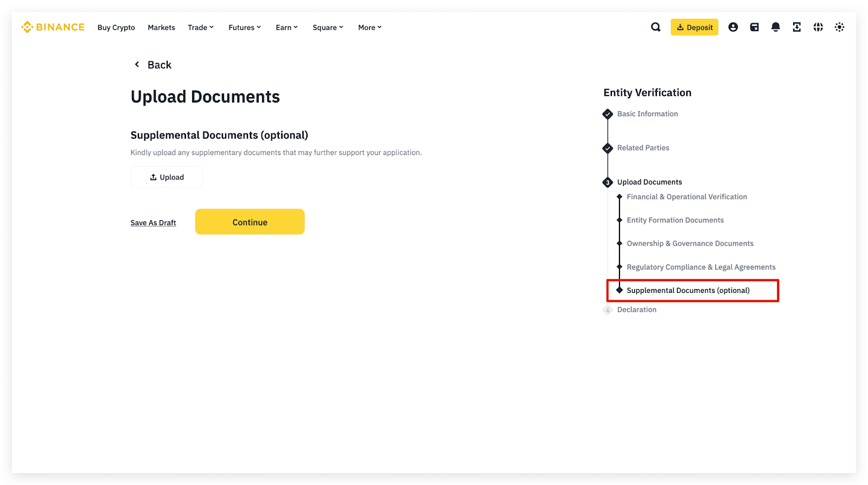Click the Save As Draft link
Viewport: 868px width, 485px height.
pyautogui.click(x=153, y=223)
